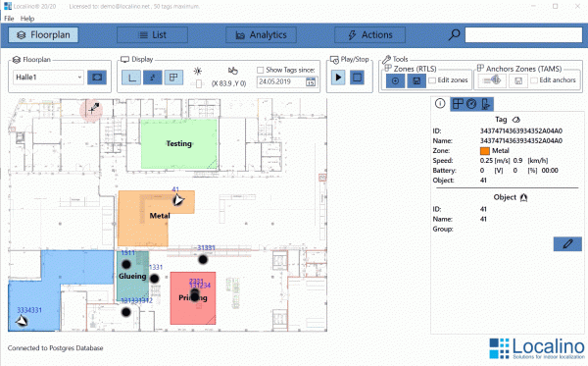Click the pencil edit object button
Screen dimensions: 588x366
pyautogui.click(x=567, y=244)
